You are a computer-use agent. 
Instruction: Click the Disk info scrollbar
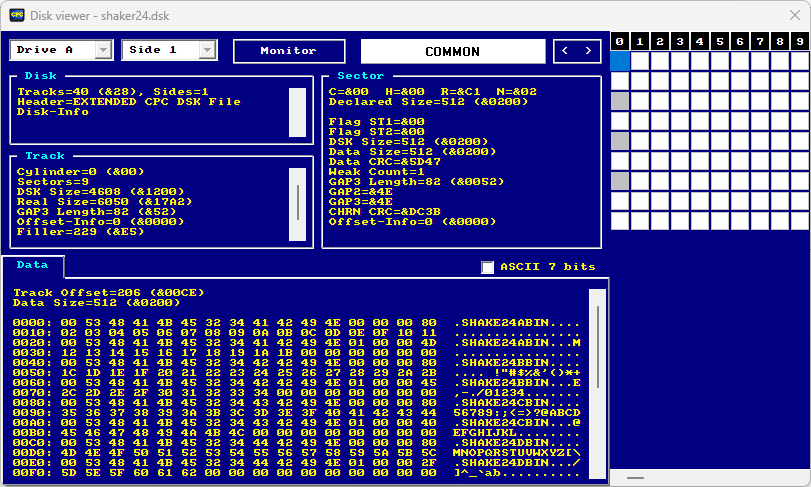[297, 112]
